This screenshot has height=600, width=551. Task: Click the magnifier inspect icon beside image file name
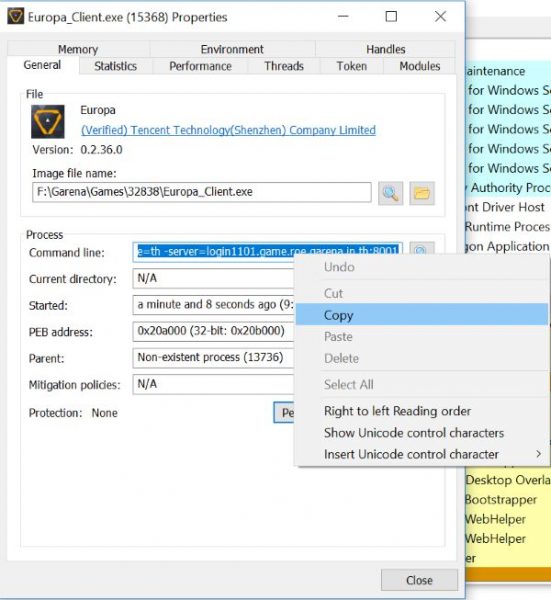[390, 193]
